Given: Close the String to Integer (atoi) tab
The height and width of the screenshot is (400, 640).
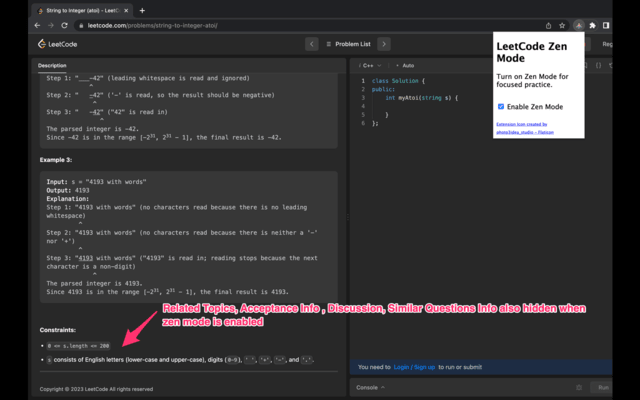Looking at the screenshot, I should pos(126,11).
